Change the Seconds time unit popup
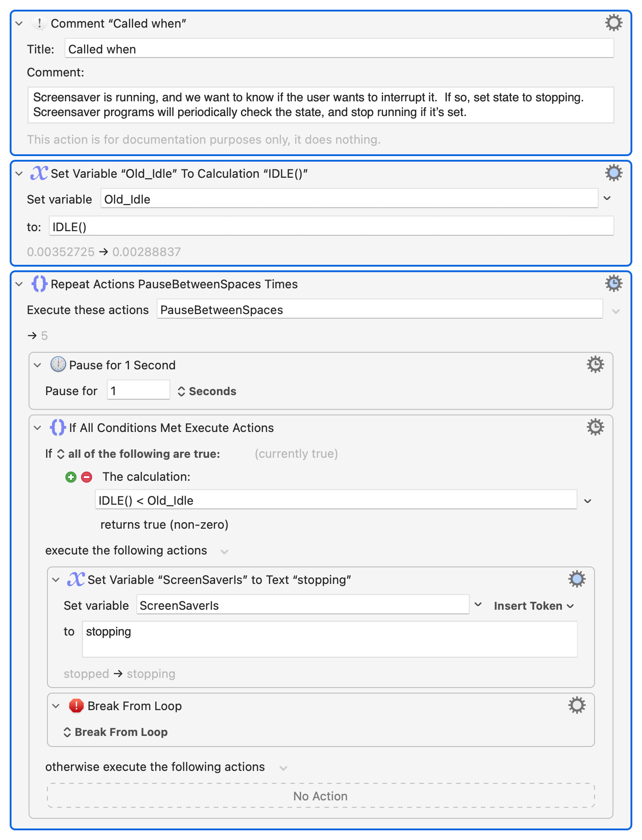 pos(207,391)
